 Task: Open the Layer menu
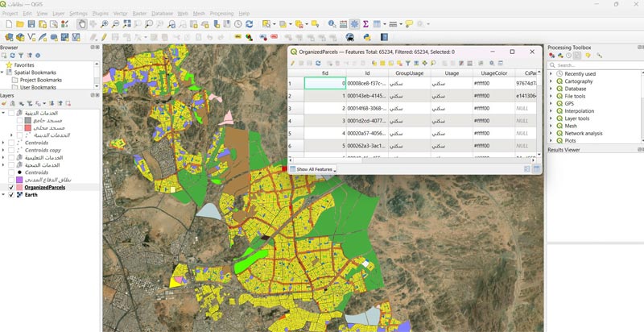(58, 14)
